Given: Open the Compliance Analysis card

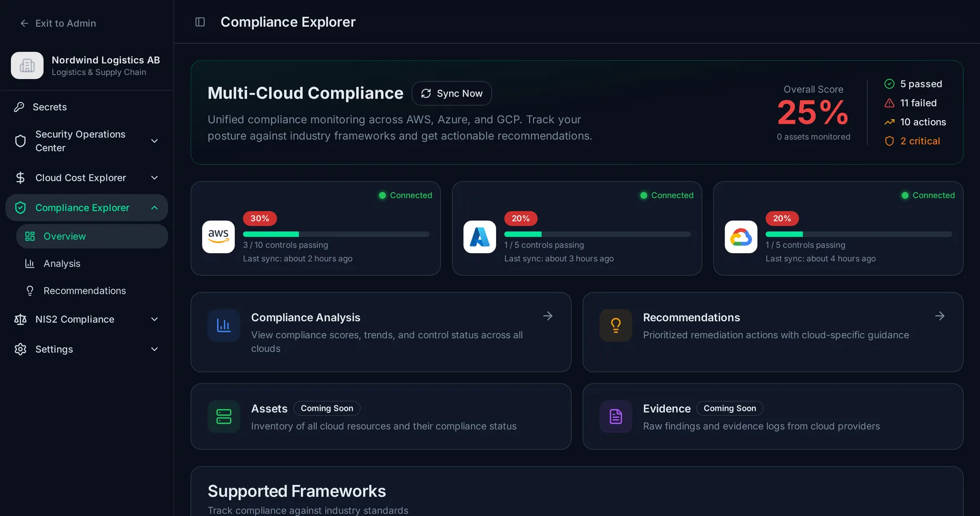Looking at the screenshot, I should (x=381, y=332).
